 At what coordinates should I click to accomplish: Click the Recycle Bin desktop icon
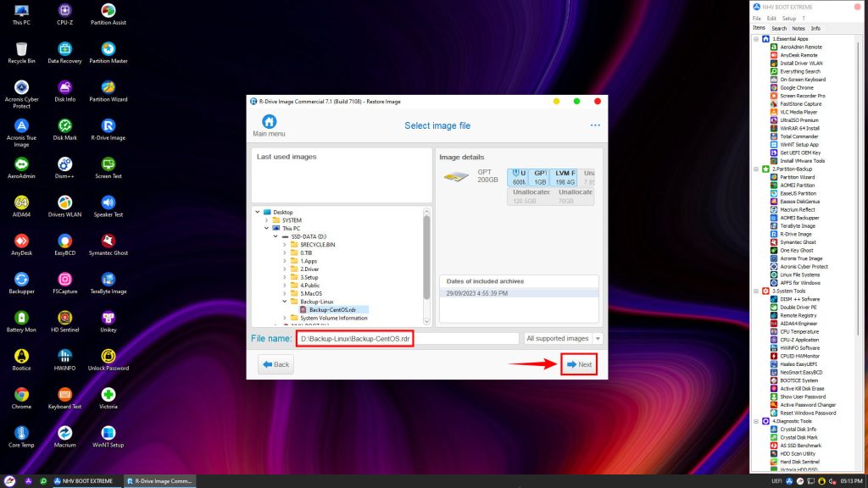[21, 53]
